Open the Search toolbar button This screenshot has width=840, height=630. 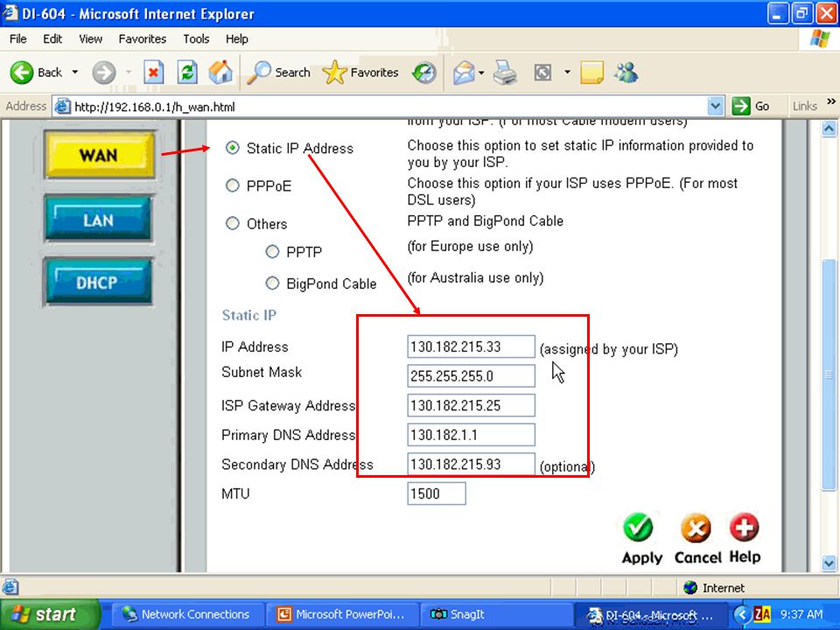tap(278, 73)
